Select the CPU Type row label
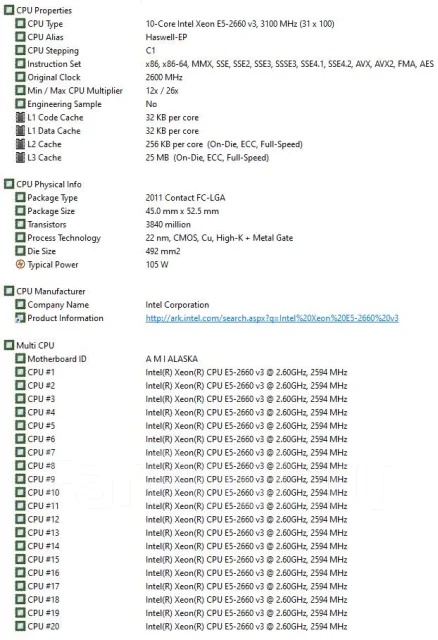 (45, 24)
